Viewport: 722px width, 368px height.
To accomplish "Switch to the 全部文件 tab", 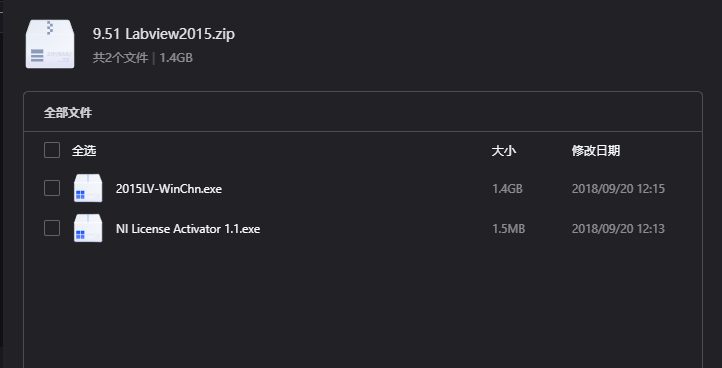I will (68, 113).
